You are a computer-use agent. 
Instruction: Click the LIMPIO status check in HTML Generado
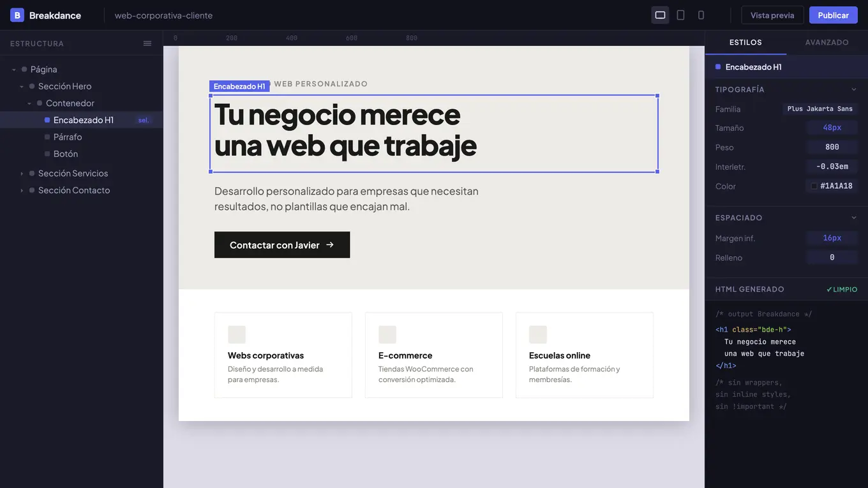click(x=842, y=289)
